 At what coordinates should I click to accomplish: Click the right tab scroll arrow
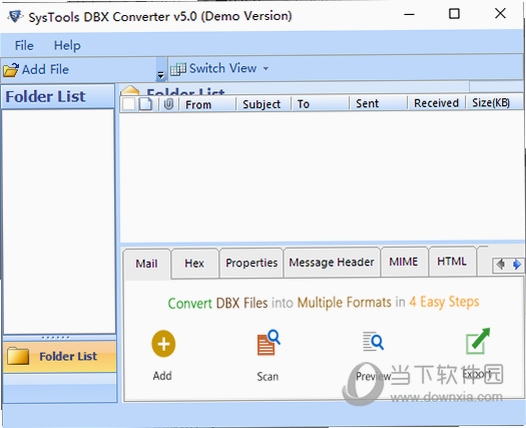click(517, 264)
